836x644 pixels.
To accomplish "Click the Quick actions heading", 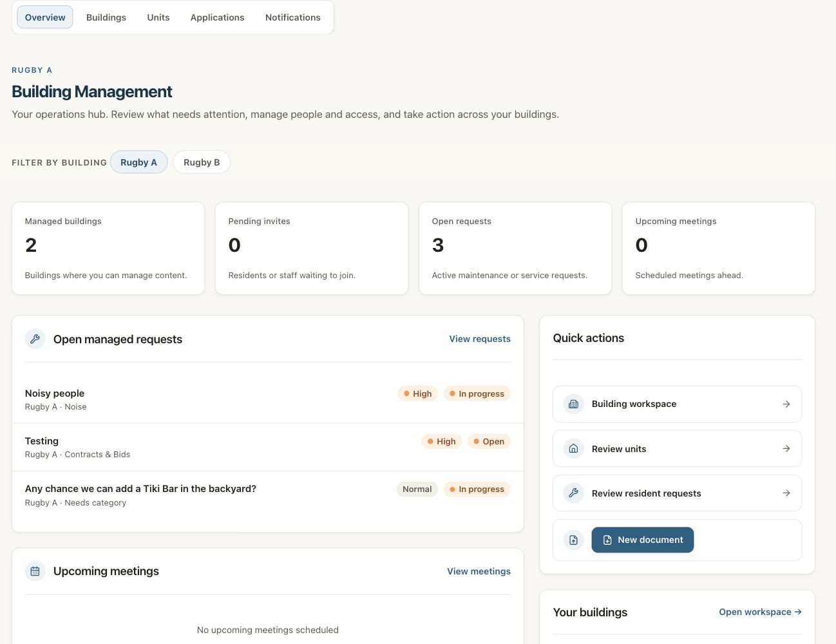I will coord(589,338).
